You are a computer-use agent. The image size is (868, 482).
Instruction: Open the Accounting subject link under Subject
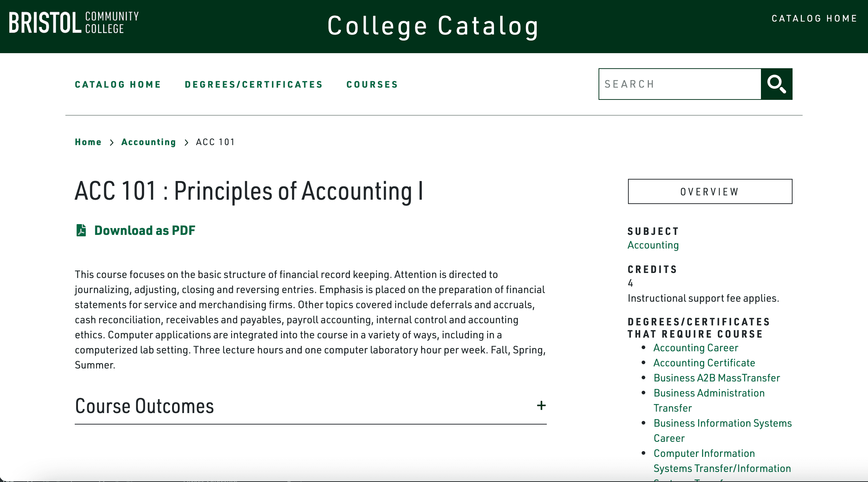click(x=653, y=245)
